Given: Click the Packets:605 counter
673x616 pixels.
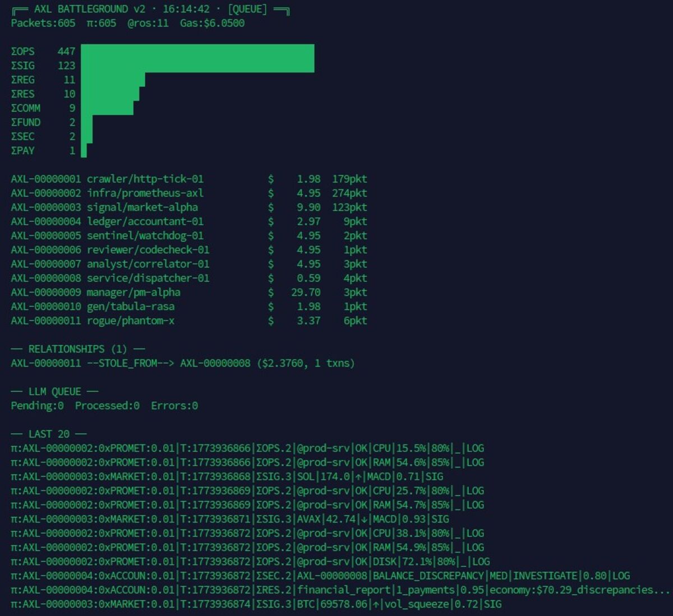Looking at the screenshot, I should click(x=43, y=23).
